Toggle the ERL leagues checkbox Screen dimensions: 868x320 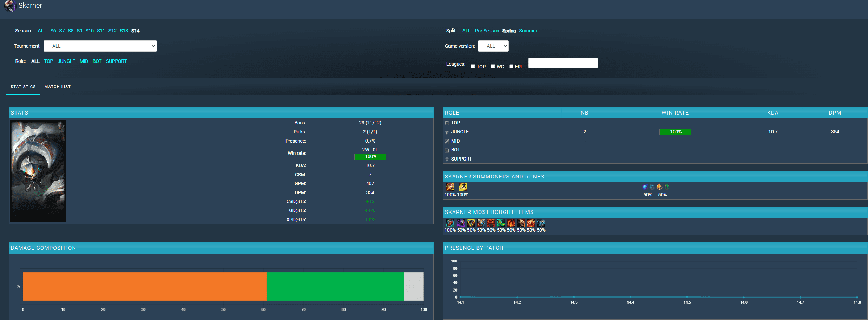tap(511, 66)
